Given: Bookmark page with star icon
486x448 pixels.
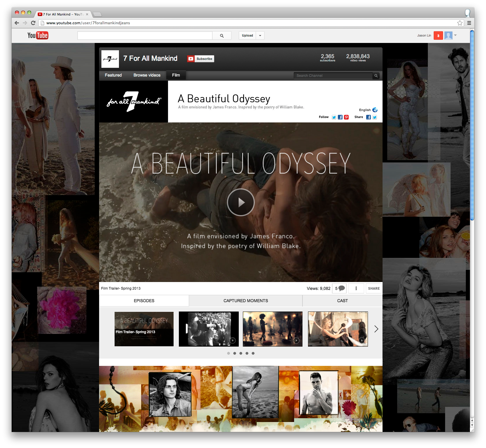Looking at the screenshot, I should (x=460, y=23).
